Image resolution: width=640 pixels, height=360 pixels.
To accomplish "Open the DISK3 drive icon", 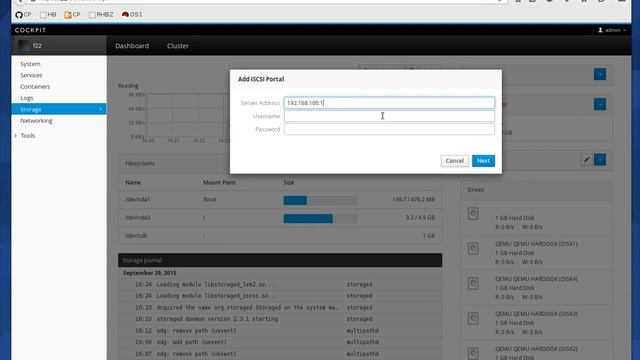I will (473, 318).
